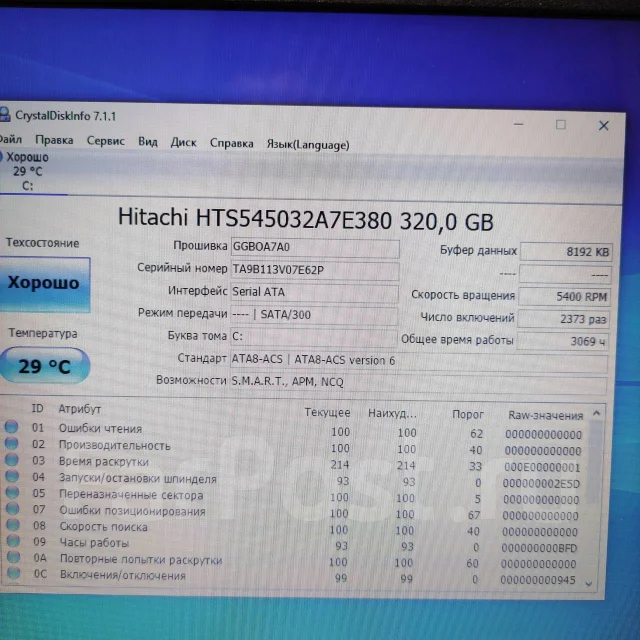Viewport: 640px width, 640px height.
Task: Click the blue Хорошо health status button
Action: pos(44,284)
